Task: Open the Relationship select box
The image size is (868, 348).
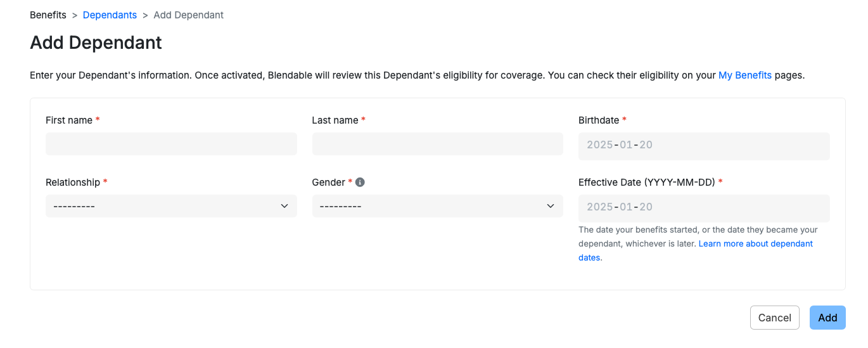Action: (x=171, y=206)
